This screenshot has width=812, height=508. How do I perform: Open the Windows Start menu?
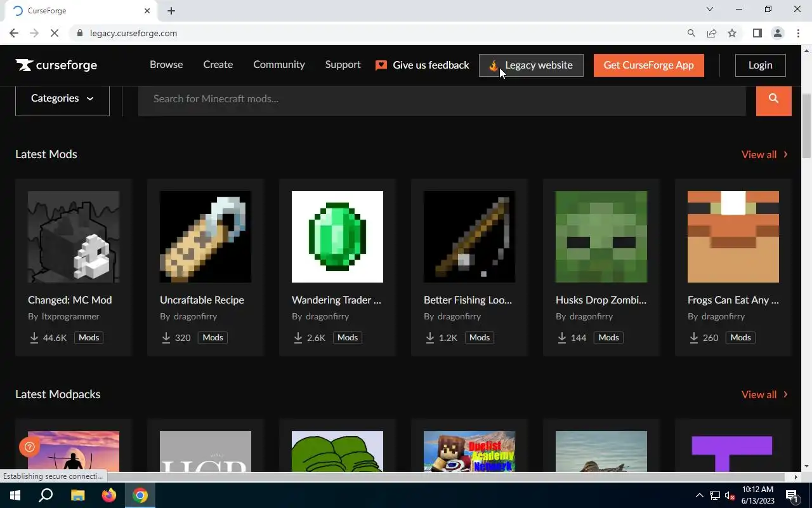tap(15, 495)
